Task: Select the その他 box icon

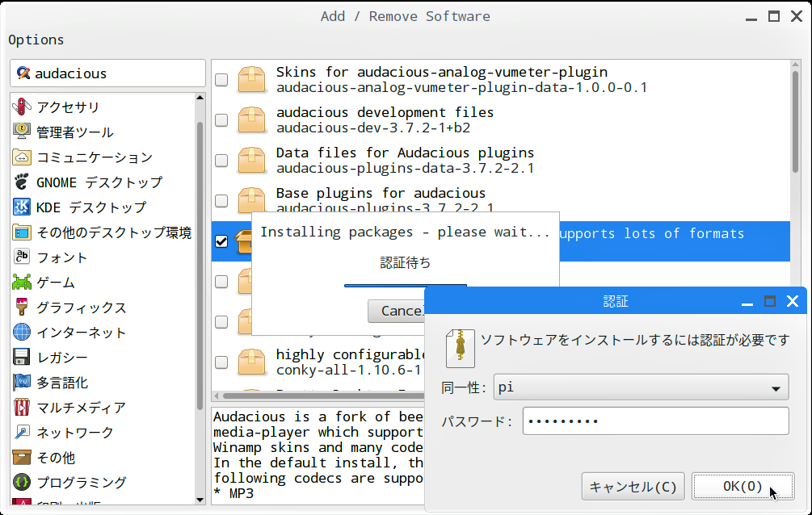Action: [x=22, y=458]
